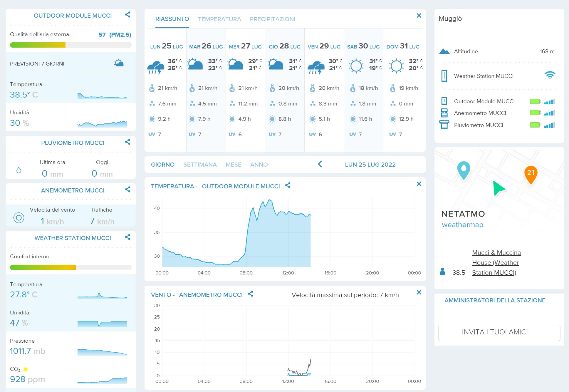This screenshot has height=392, width=569.
Task: Open the Mucci & Muccina House link
Action: (496, 263)
